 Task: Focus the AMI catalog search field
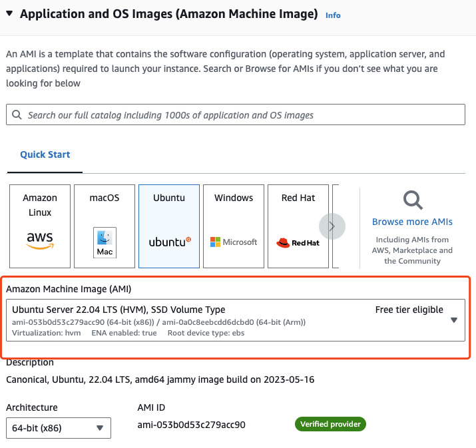click(x=236, y=114)
